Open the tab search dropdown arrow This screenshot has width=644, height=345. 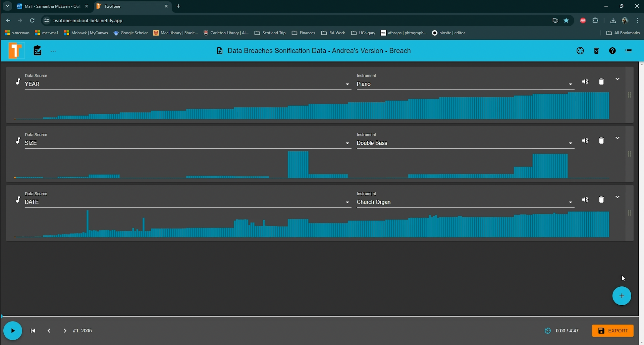point(7,6)
